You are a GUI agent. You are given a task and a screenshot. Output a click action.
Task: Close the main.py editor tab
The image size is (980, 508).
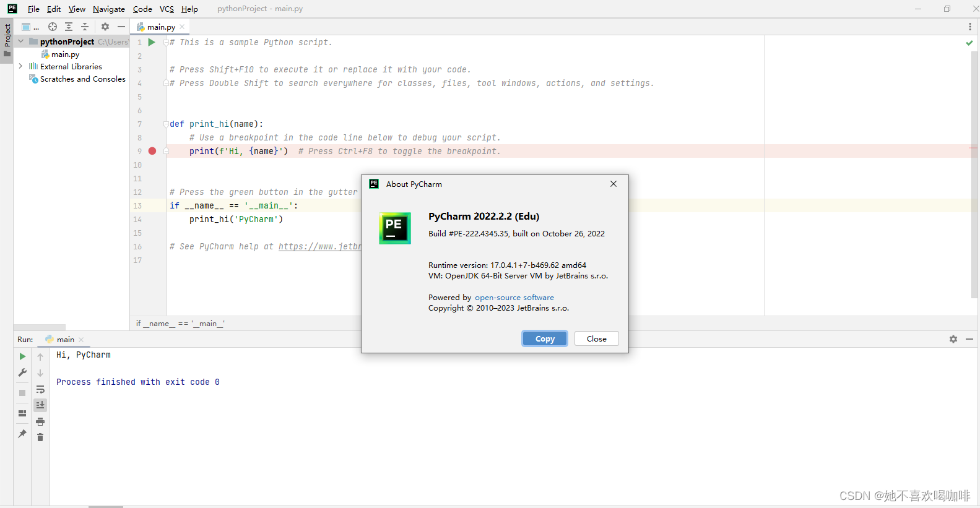pos(182,27)
